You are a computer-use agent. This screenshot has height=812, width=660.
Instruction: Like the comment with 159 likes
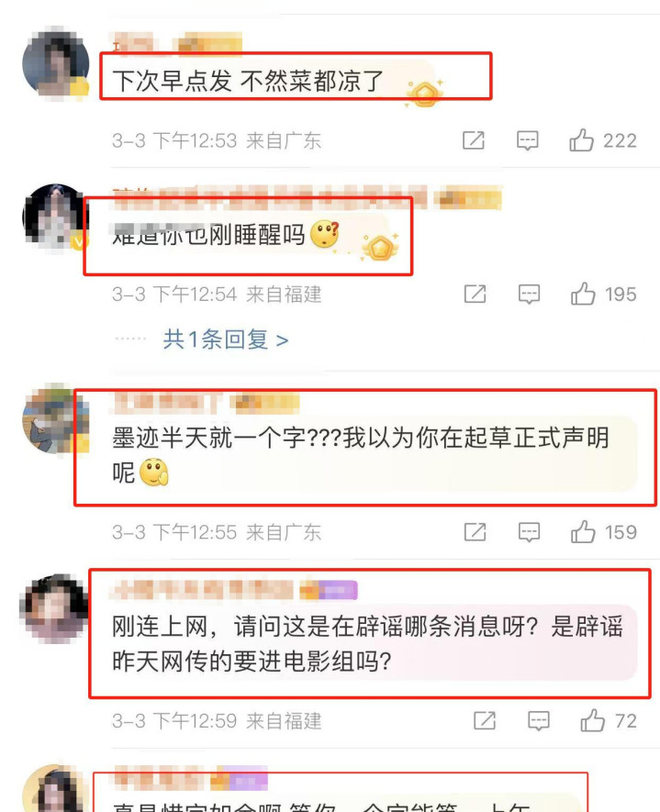[583, 532]
